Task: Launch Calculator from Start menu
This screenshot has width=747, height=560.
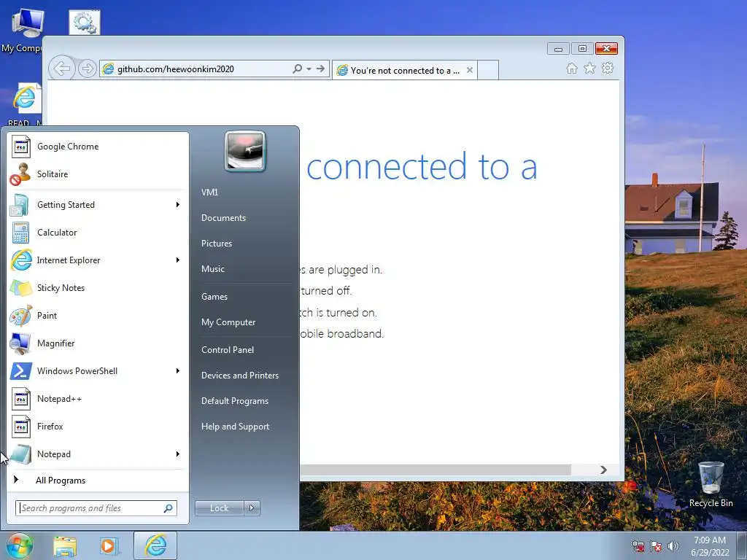Action: coord(98,233)
